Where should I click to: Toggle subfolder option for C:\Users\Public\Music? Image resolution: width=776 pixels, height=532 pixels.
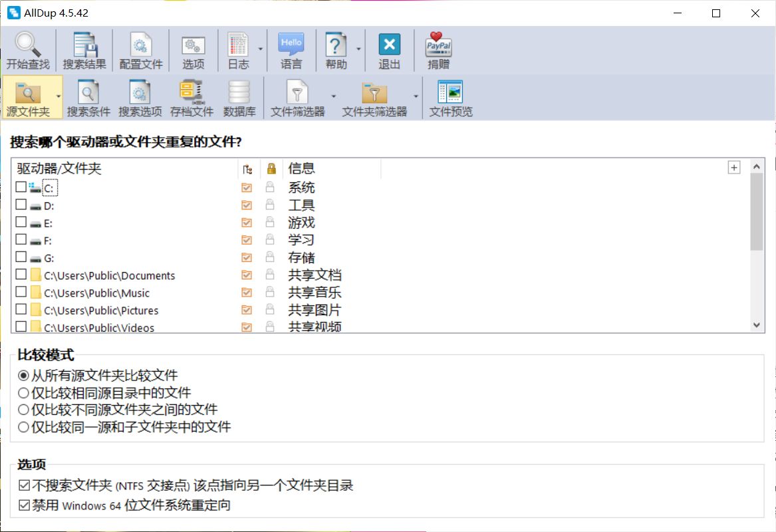click(247, 293)
